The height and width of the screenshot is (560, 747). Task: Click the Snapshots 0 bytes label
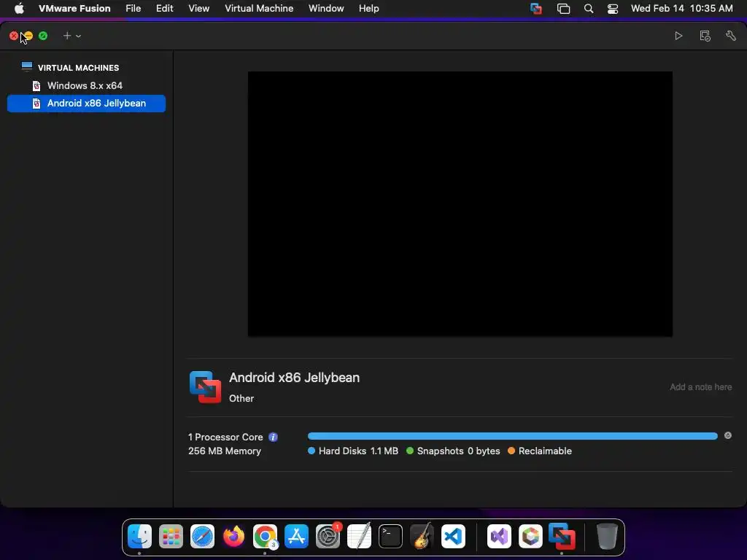(x=459, y=451)
